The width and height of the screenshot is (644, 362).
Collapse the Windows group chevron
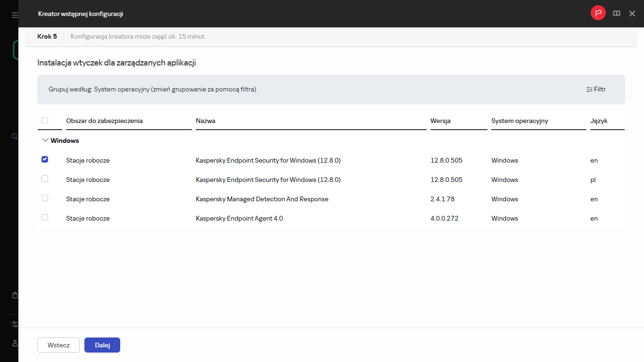[45, 140]
